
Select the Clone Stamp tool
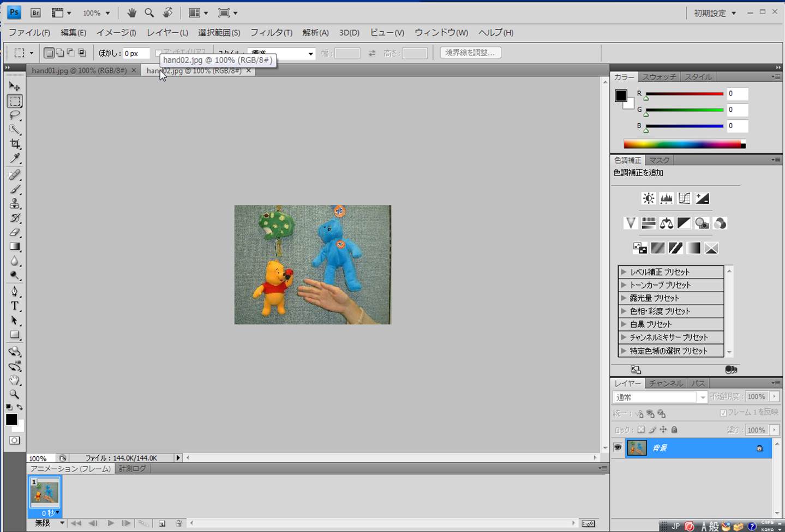click(15, 204)
